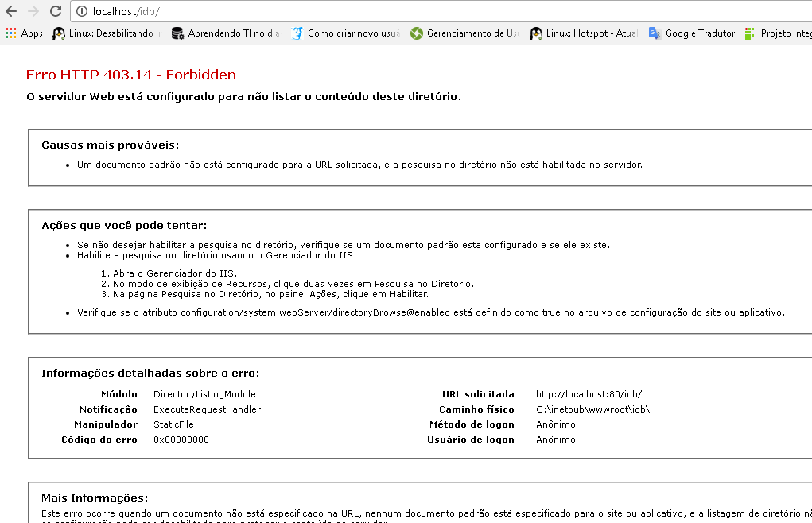Click the 'Se não desejar habilitar a pesquisa' bullet

point(344,245)
